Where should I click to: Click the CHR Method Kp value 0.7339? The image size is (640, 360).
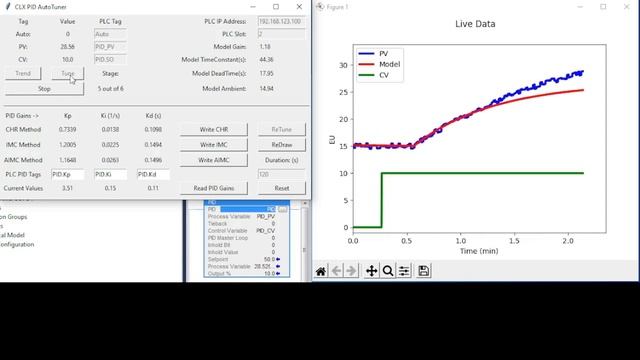coord(67,129)
